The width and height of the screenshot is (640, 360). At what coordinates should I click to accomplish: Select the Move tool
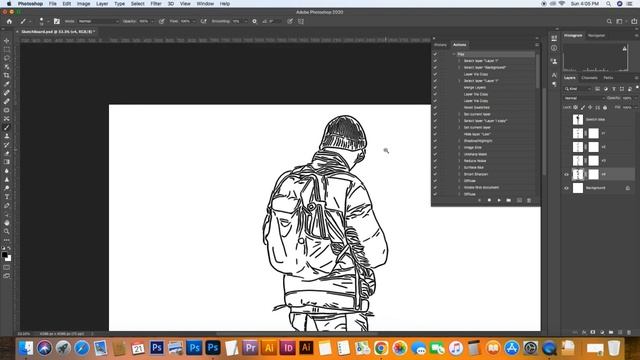pos(7,41)
